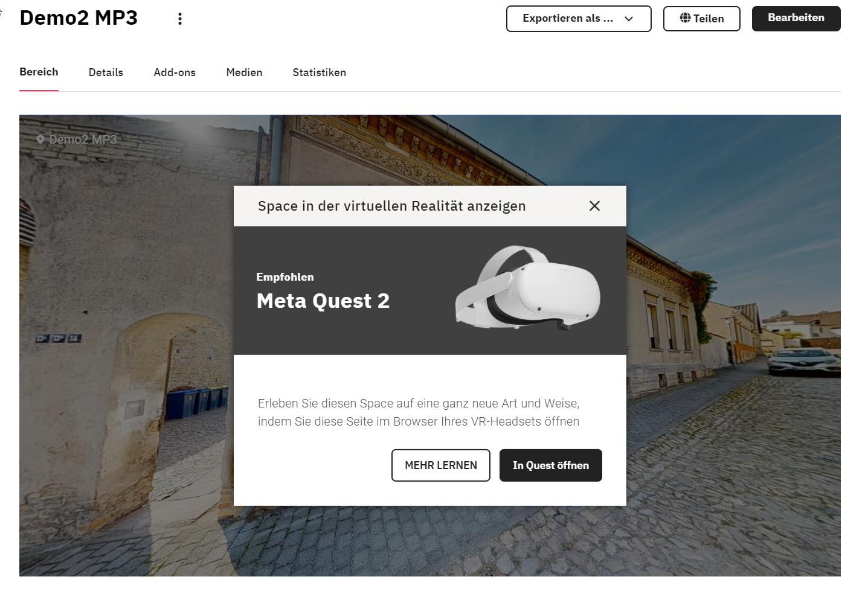The image size is (868, 597).
Task: Select the Medien tab
Action: coord(244,72)
